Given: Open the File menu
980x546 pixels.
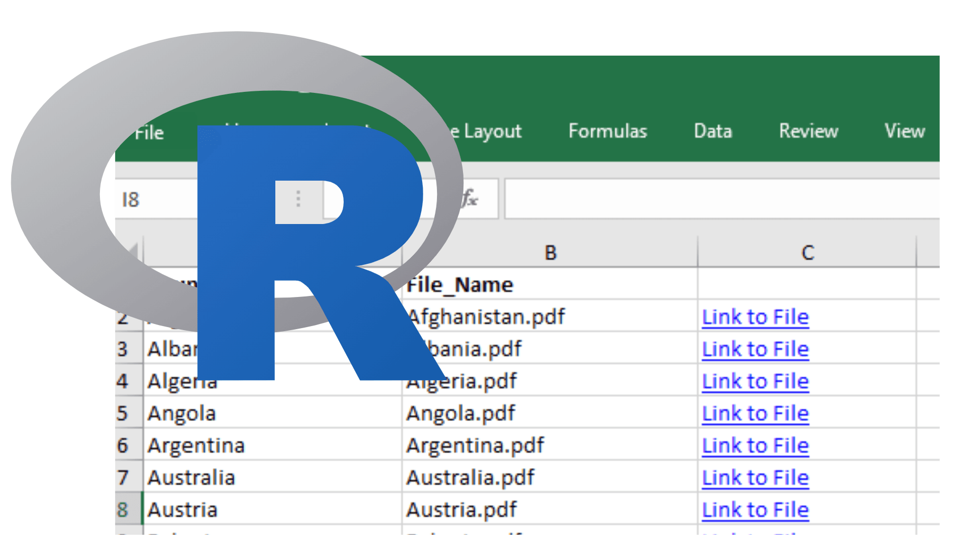Looking at the screenshot, I should (x=149, y=132).
